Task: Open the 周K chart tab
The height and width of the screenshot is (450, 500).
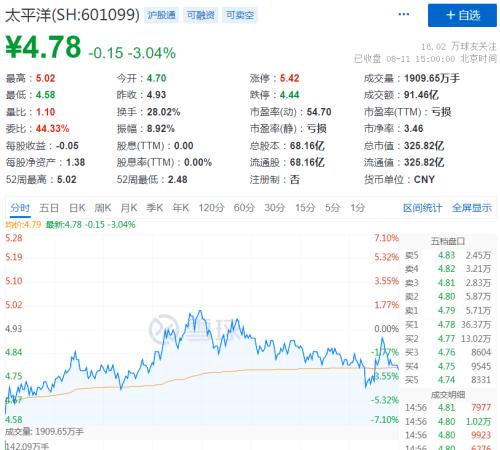Action: tap(103, 208)
